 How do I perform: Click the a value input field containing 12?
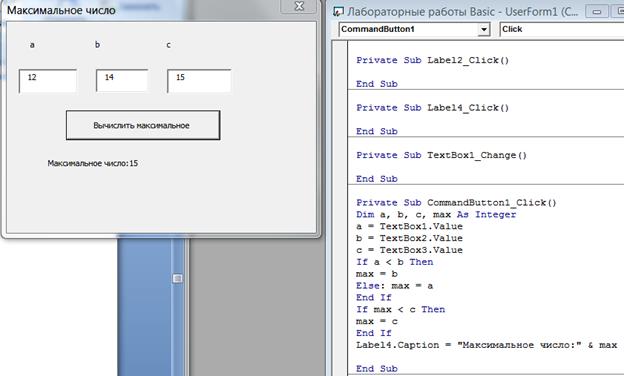pos(48,81)
